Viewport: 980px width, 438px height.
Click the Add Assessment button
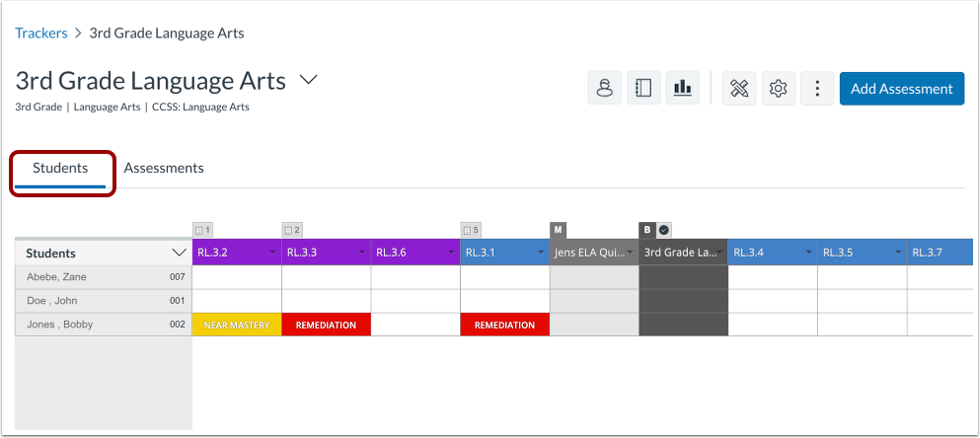[902, 88]
